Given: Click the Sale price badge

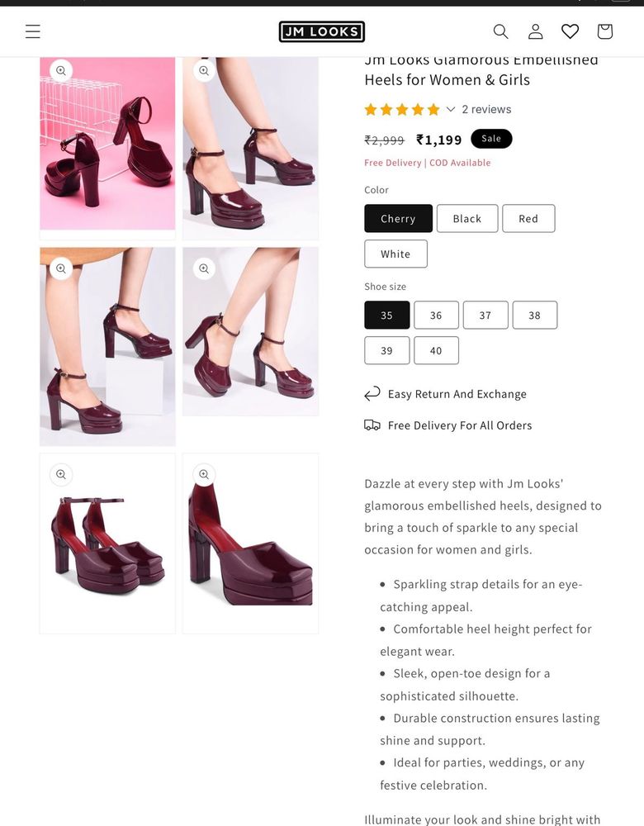Looking at the screenshot, I should coord(491,139).
